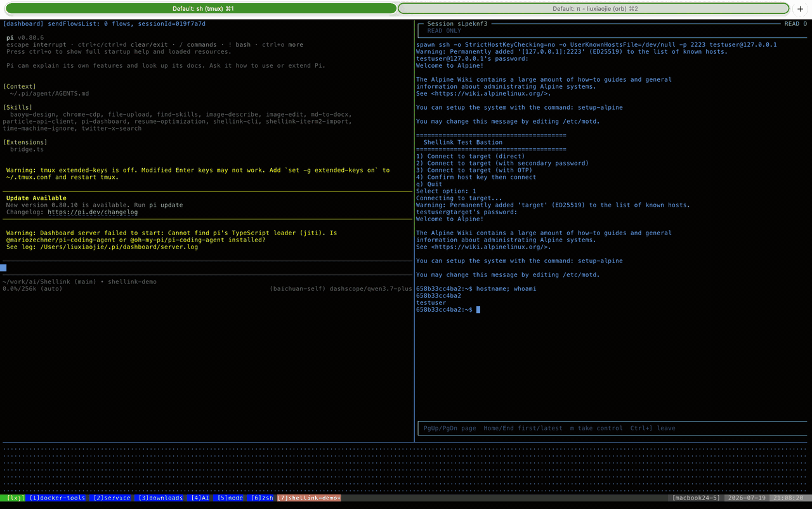This screenshot has width=812, height=509.
Task: Click the bridge.ts extension entry
Action: click(x=27, y=149)
